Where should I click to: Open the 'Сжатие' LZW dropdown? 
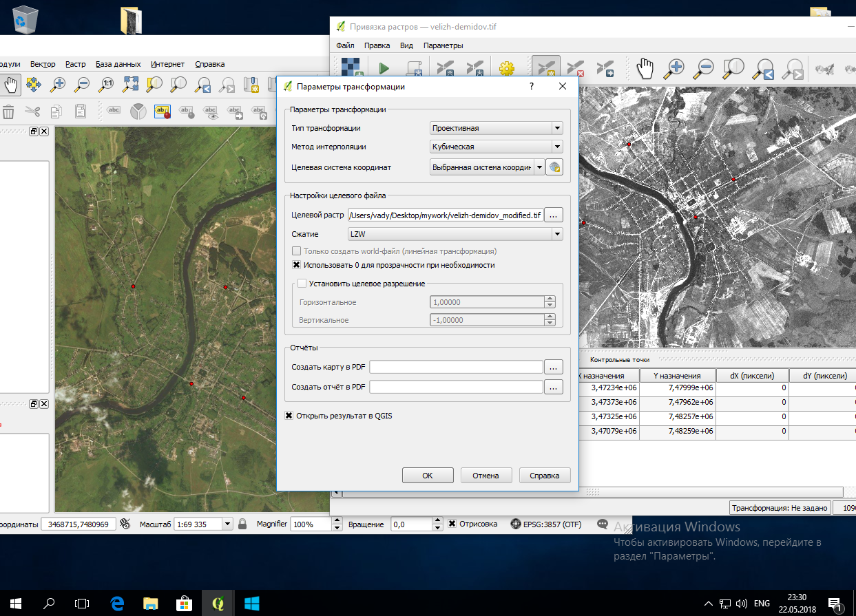point(455,234)
